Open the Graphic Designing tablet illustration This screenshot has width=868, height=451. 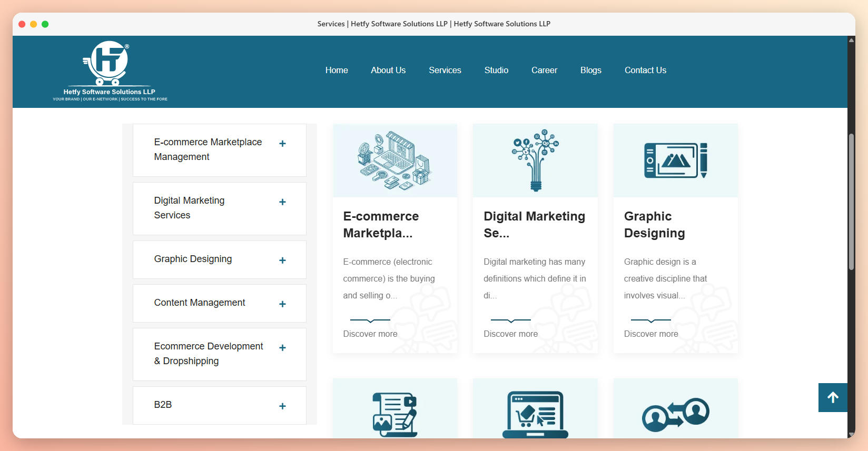click(676, 160)
